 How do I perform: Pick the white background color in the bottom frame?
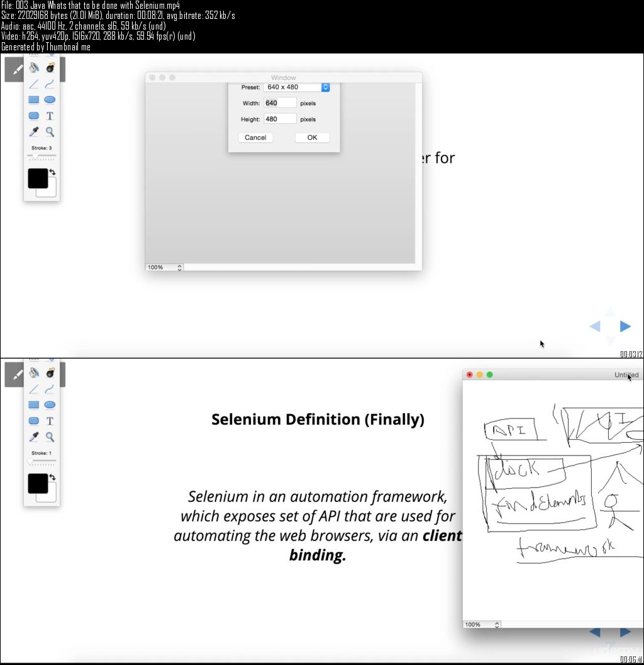(x=52, y=496)
